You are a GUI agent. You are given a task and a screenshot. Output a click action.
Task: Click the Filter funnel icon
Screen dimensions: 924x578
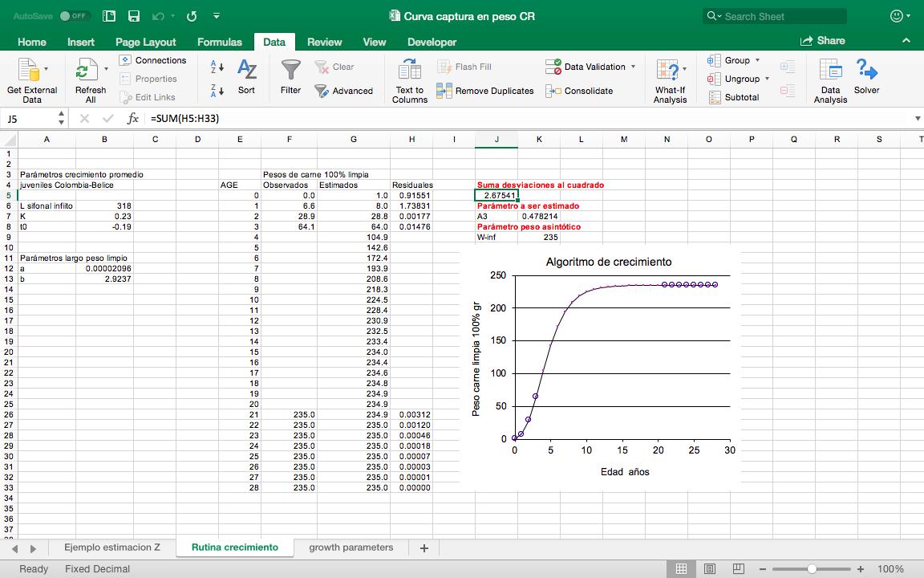coord(290,71)
